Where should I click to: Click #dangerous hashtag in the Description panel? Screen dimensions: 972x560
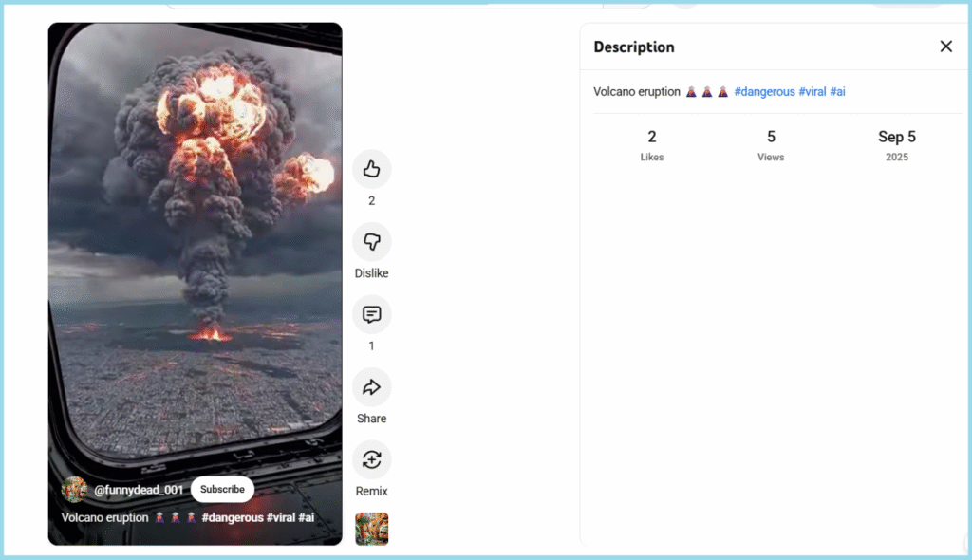click(764, 92)
